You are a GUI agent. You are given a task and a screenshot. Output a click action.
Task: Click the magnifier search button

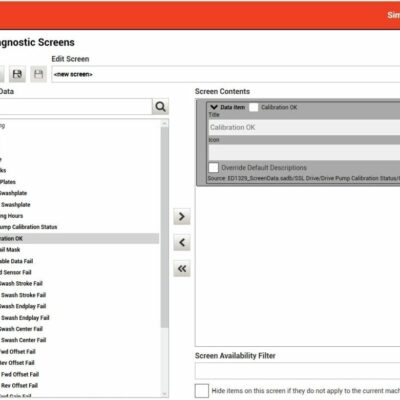point(160,107)
